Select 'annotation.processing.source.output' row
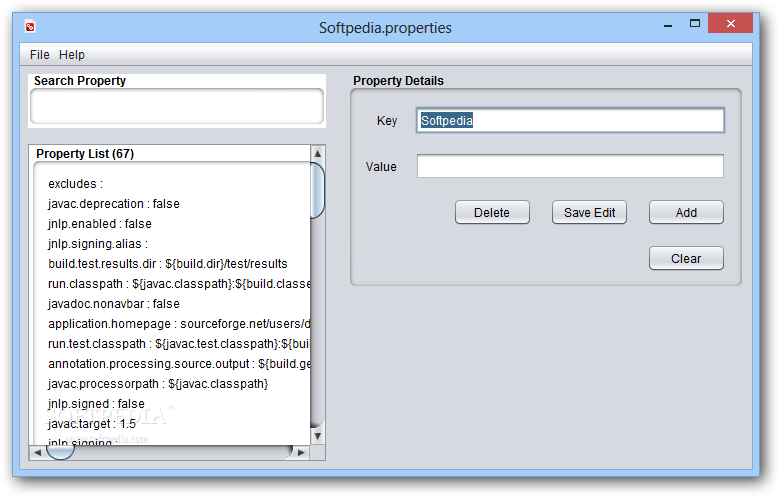The width and height of the screenshot is (780, 497). 179,364
